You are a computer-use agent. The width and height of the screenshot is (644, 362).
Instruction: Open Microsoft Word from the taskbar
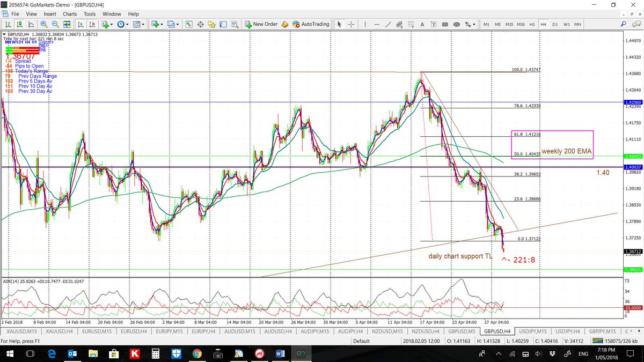point(281,354)
